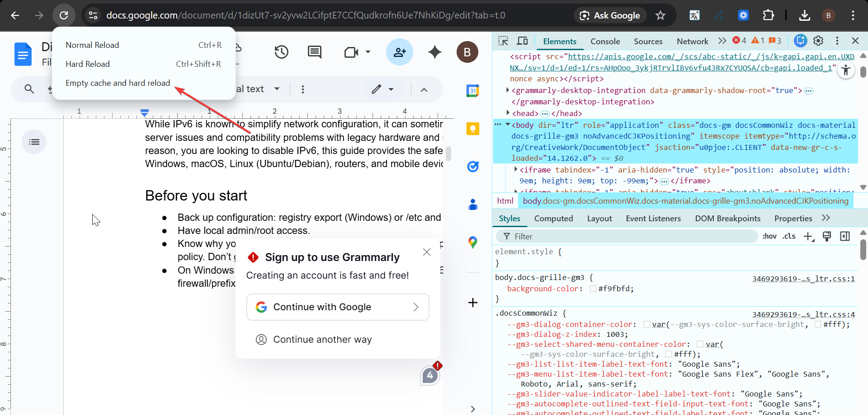
Task: Click the new style rule plus icon
Action: [809, 236]
